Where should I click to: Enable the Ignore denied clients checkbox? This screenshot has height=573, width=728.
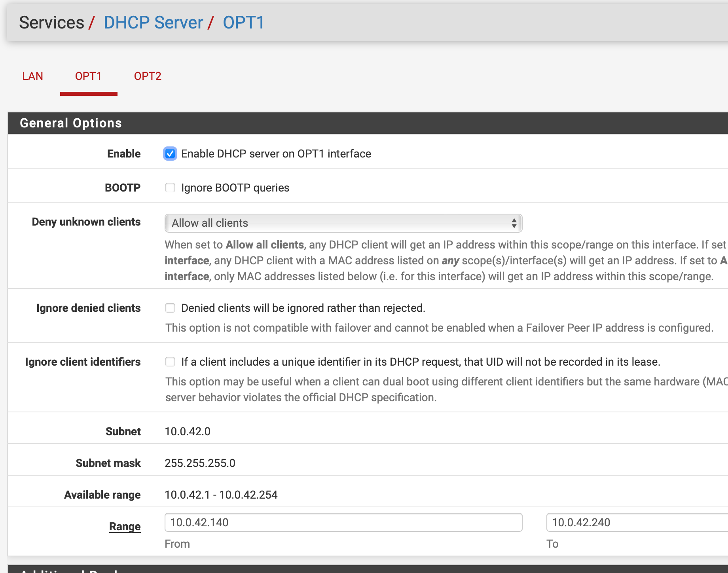(x=170, y=308)
